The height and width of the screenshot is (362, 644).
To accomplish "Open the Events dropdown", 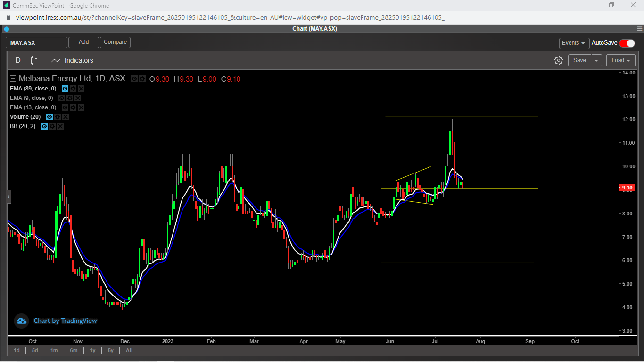I will click(574, 43).
